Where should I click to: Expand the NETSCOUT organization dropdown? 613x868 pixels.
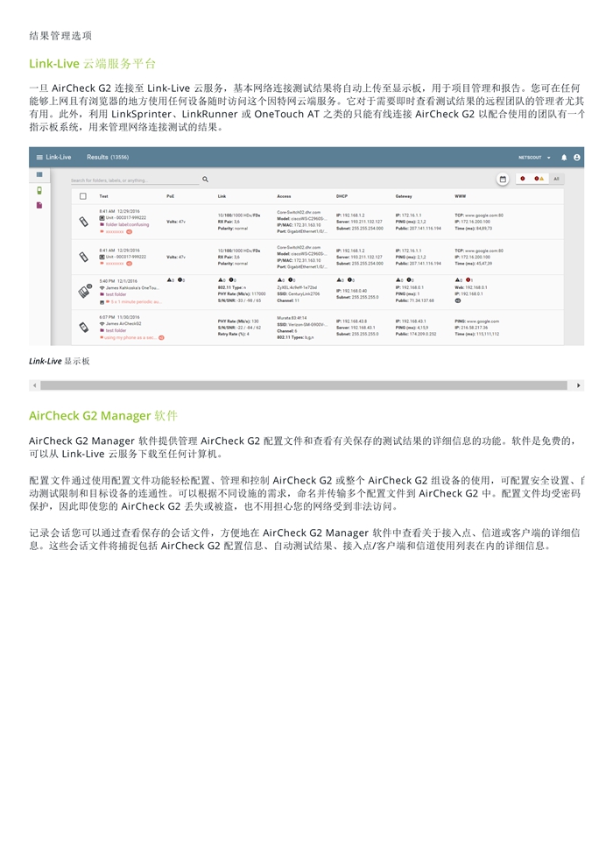click(x=534, y=157)
